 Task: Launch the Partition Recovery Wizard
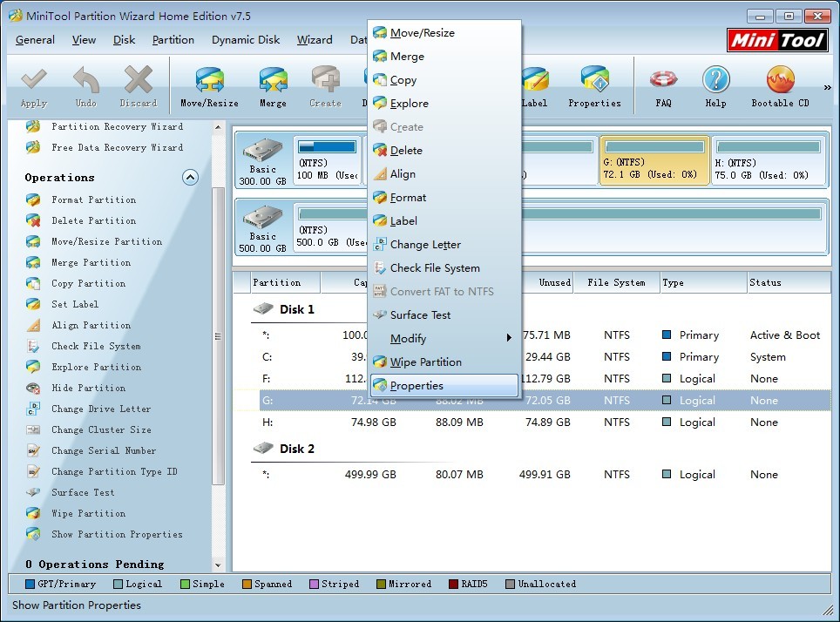click(x=118, y=126)
